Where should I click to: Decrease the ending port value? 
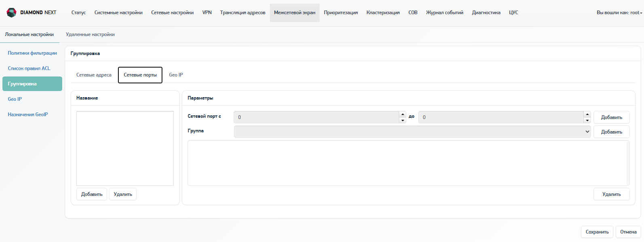(x=587, y=120)
